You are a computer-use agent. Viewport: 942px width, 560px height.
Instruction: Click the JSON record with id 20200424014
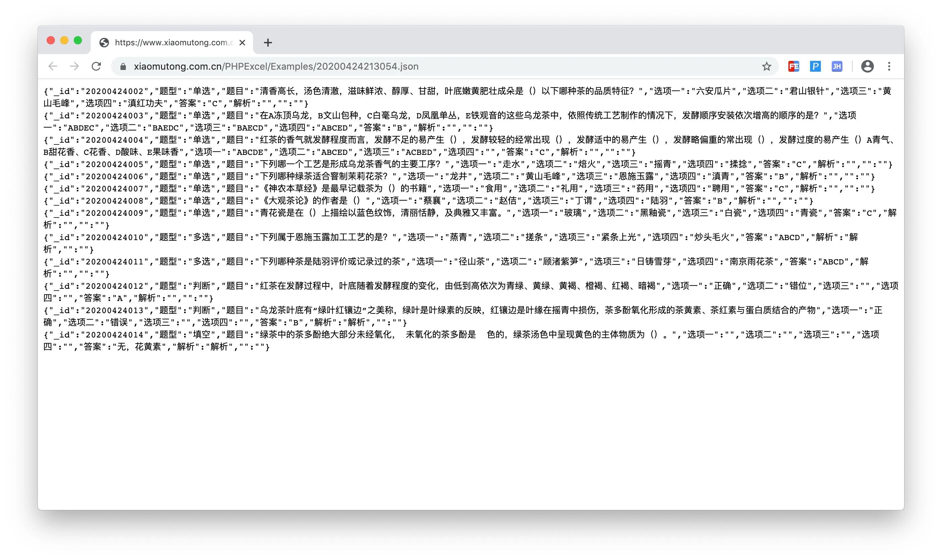115,335
